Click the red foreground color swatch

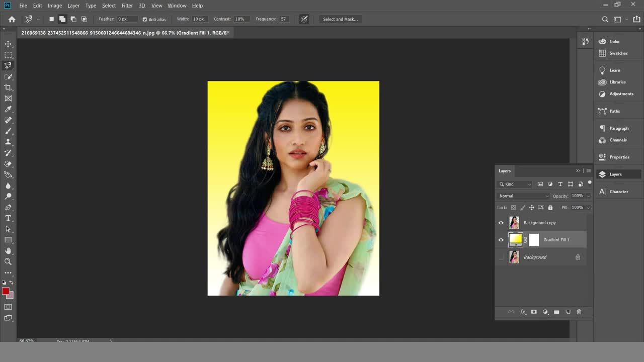coord(6,291)
